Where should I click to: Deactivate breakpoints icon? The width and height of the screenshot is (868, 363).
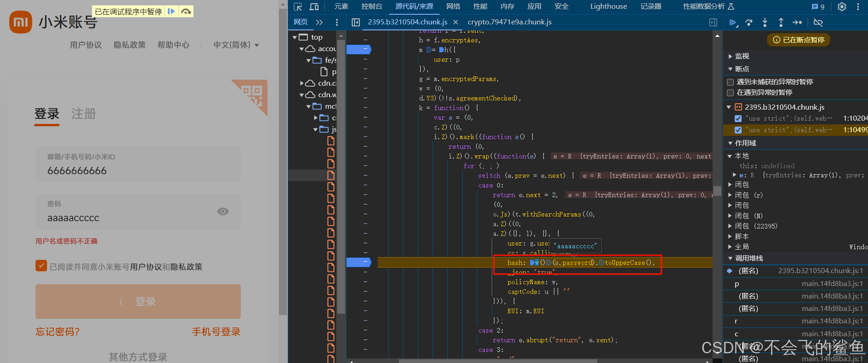point(818,22)
